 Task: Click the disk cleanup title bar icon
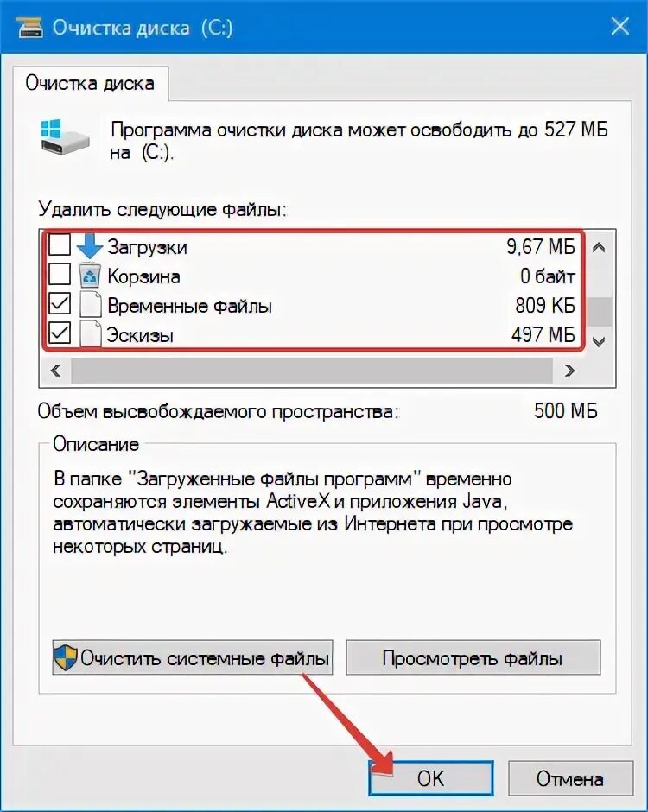tap(29, 27)
